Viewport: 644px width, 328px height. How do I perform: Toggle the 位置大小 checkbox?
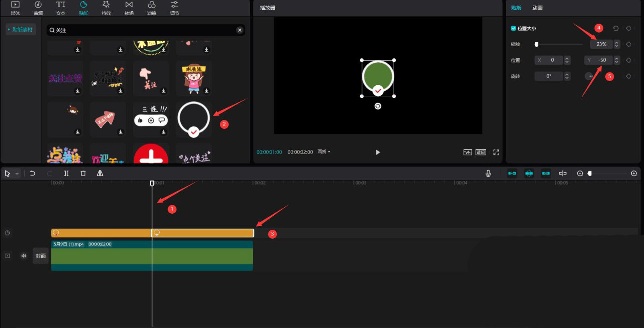click(x=513, y=29)
